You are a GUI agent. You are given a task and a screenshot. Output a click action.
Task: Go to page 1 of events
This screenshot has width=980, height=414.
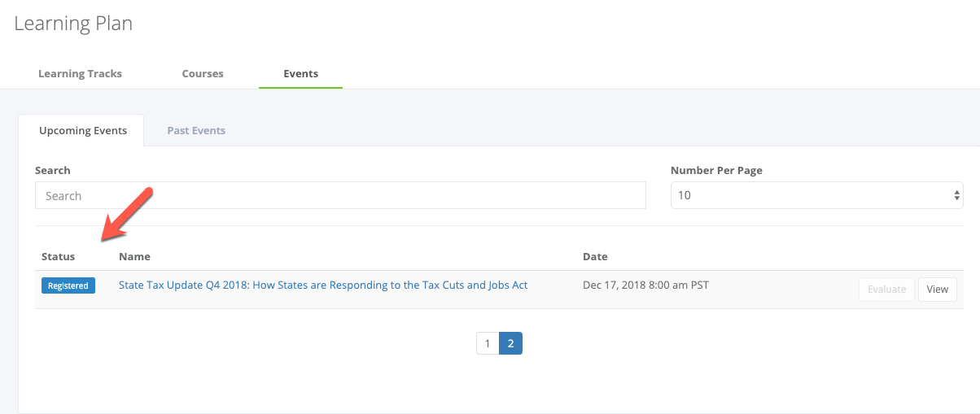[488, 343]
